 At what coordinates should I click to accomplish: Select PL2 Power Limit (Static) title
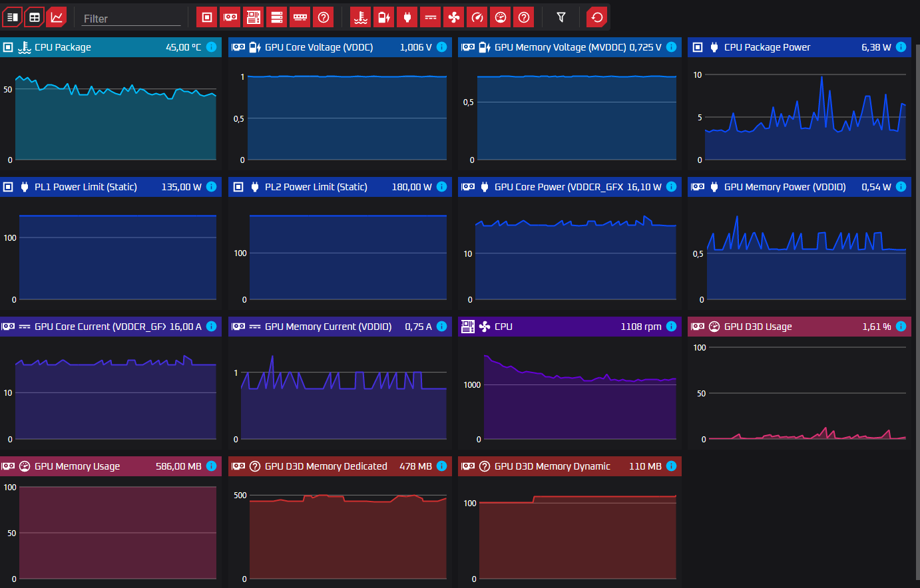click(316, 187)
